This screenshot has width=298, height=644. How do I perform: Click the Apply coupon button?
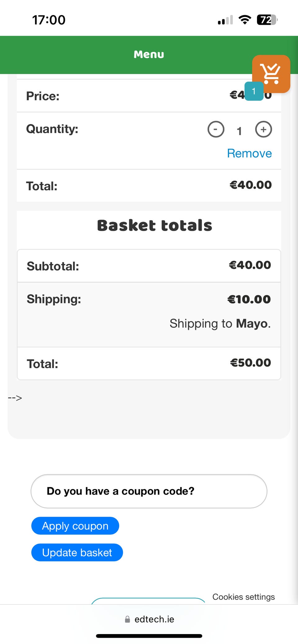(x=75, y=526)
